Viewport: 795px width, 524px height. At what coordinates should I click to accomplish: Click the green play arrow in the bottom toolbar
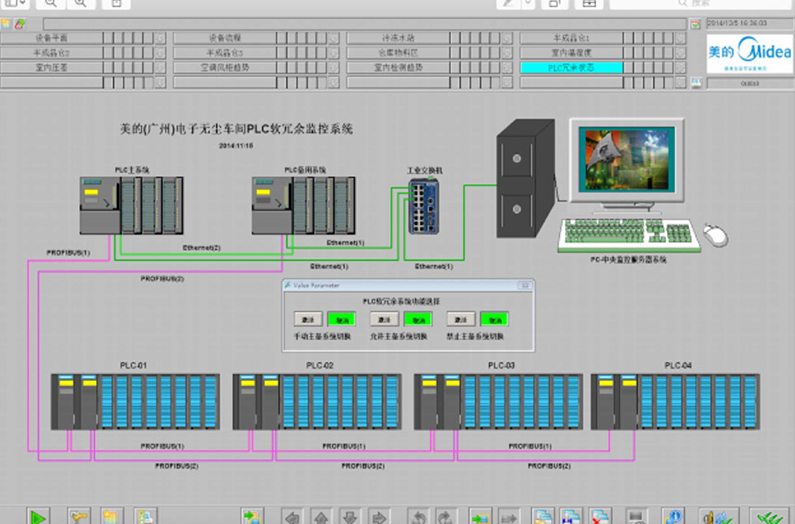pyautogui.click(x=38, y=516)
